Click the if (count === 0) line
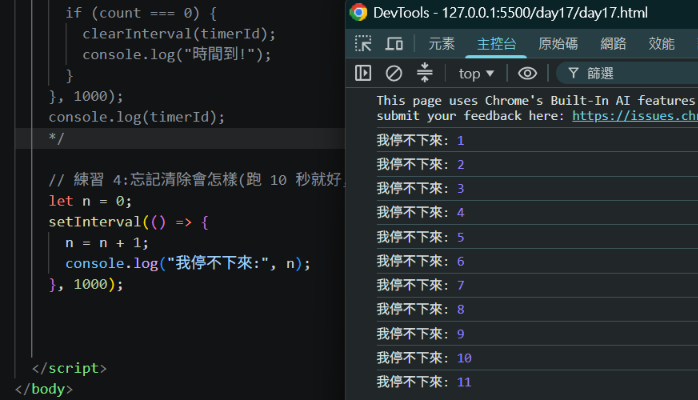698x400 pixels. (141, 13)
